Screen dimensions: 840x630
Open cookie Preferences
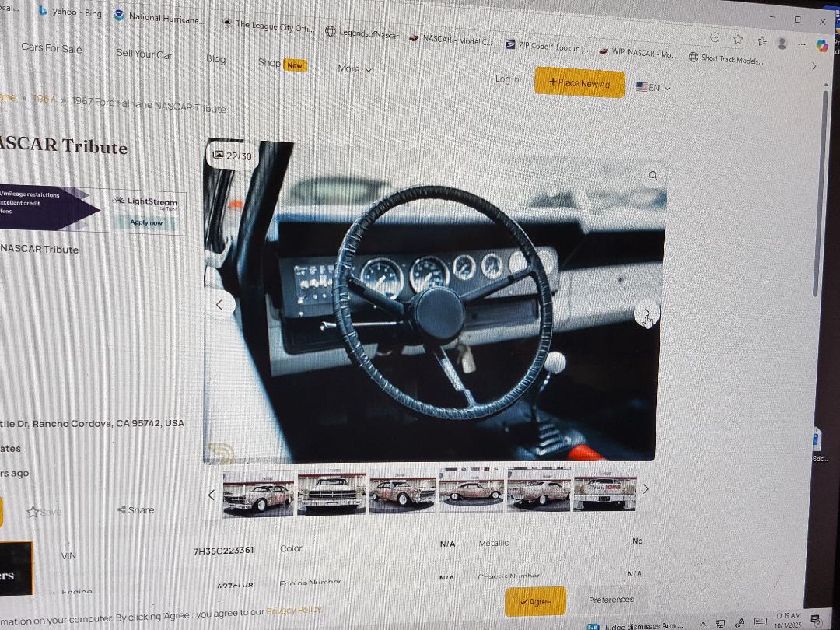tap(611, 600)
